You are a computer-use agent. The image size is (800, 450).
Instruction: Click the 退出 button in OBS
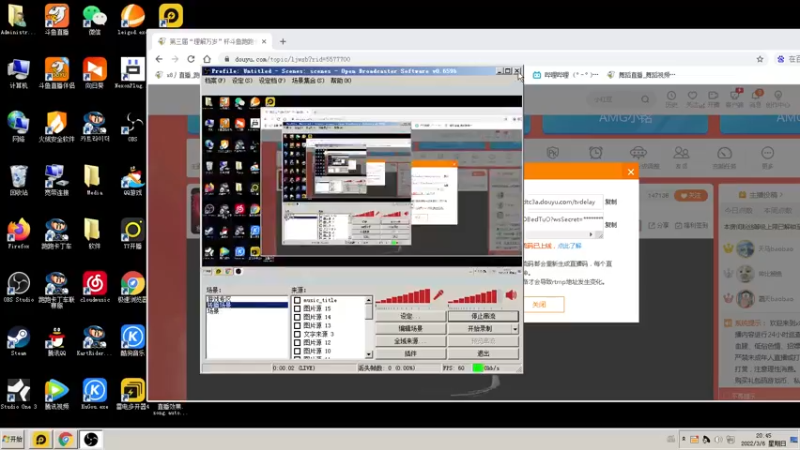(x=483, y=353)
